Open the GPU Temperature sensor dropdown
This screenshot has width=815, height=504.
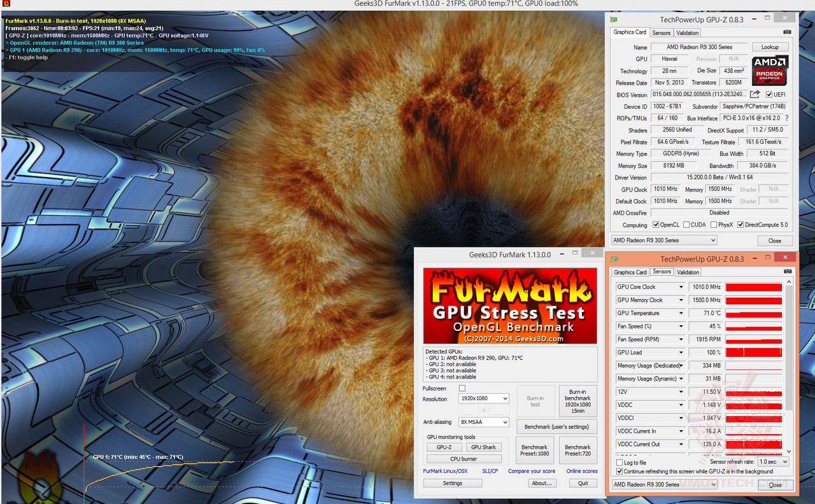(x=681, y=313)
